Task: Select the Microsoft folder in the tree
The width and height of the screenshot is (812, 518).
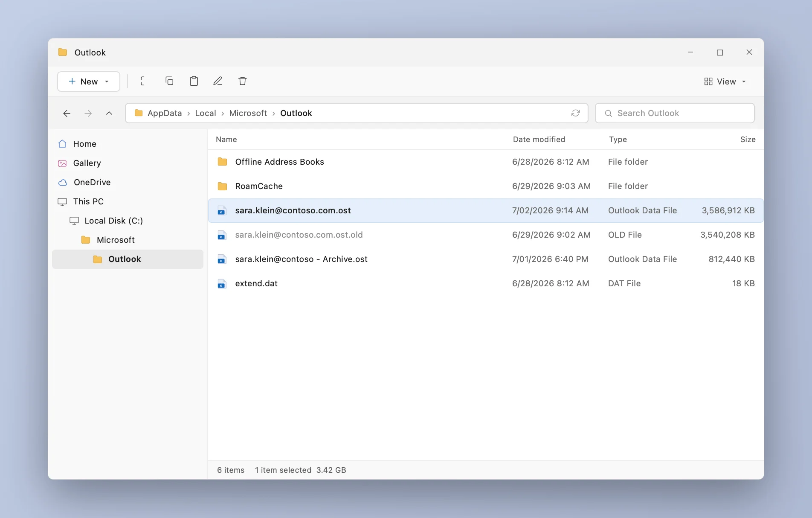Action: pyautogui.click(x=128, y=240)
